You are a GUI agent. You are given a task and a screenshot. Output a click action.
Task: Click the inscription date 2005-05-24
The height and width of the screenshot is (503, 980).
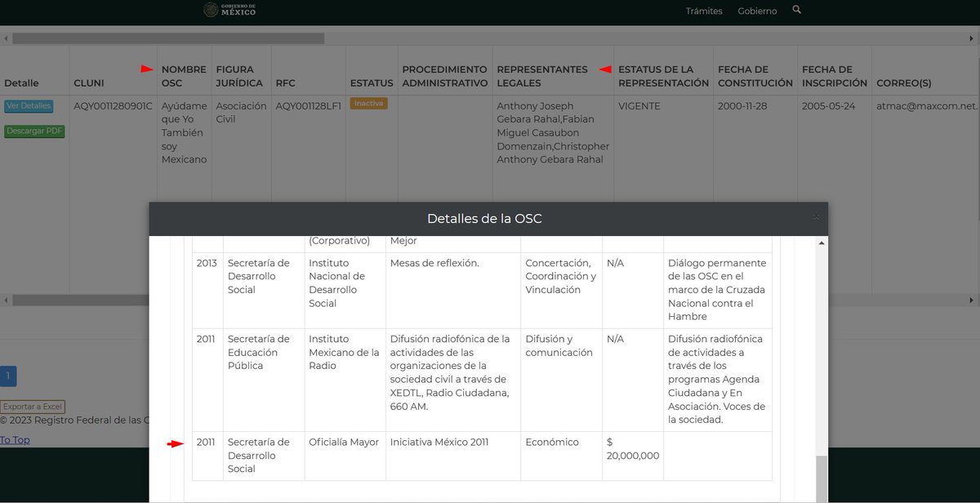[831, 106]
